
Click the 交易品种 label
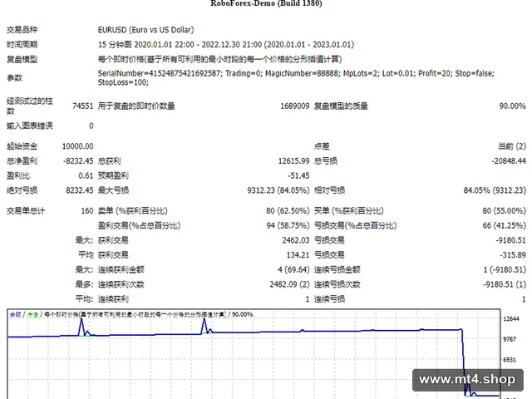pyautogui.click(x=22, y=30)
